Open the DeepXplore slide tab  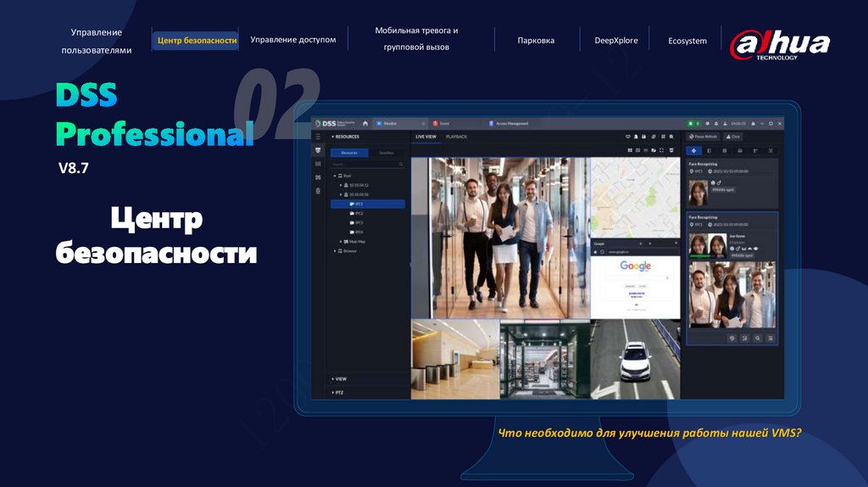click(x=616, y=41)
